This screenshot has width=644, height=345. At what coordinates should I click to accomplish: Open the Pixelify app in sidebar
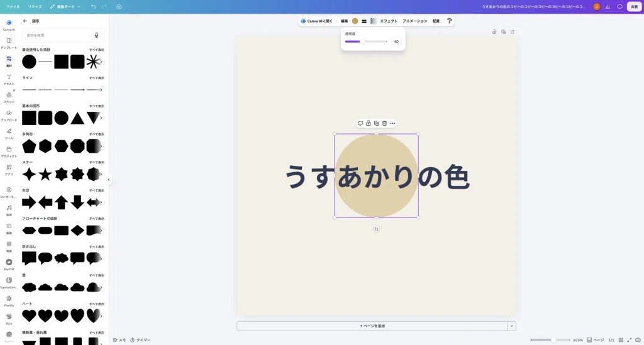point(9,300)
